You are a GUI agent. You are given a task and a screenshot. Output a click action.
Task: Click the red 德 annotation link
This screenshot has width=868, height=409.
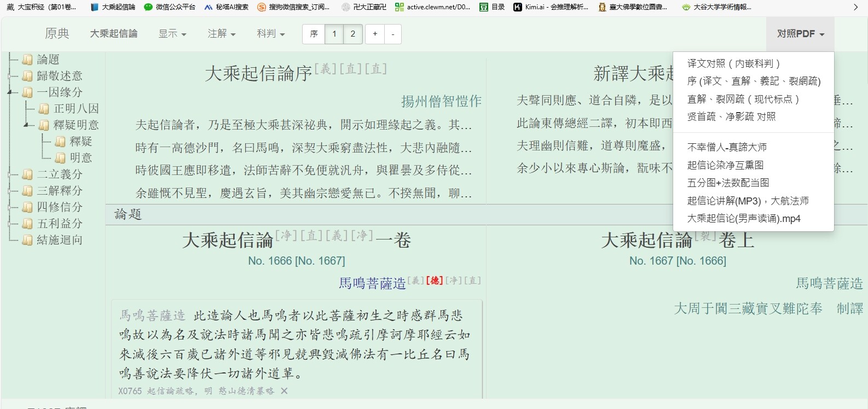pos(435,281)
